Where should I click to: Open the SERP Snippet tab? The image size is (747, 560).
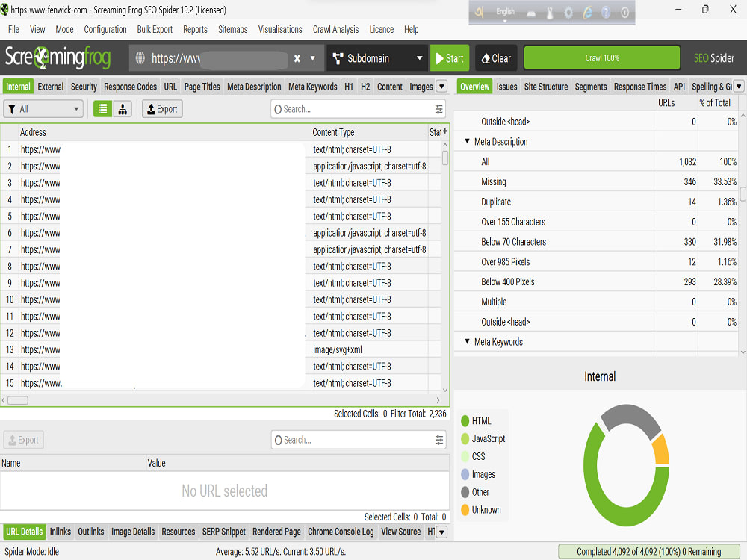point(224,532)
